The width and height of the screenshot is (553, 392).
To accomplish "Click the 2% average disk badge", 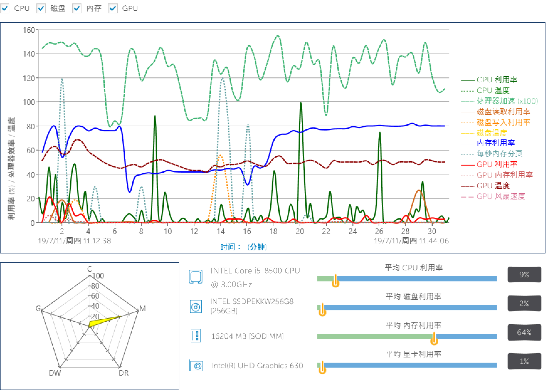I will point(525,303).
